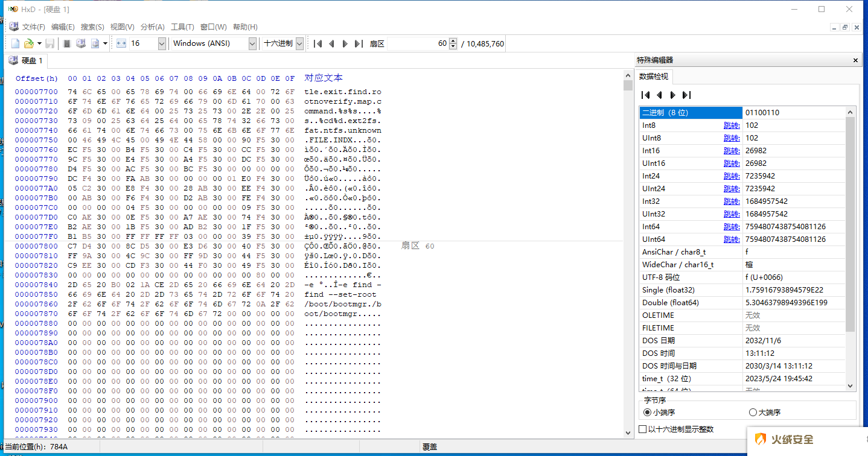Click the Double (float64) value
This screenshot has height=456, width=868.
tap(787, 303)
